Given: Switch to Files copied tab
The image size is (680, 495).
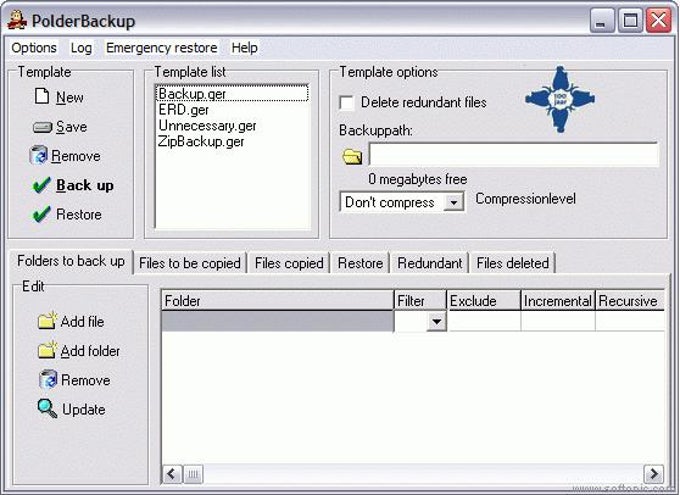Looking at the screenshot, I should point(289,263).
